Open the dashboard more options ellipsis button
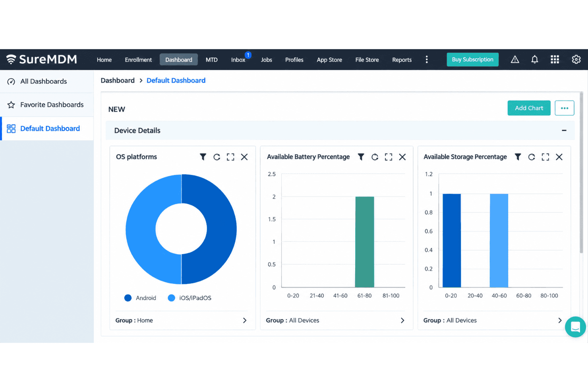Screen dimensions: 588x392 565,108
